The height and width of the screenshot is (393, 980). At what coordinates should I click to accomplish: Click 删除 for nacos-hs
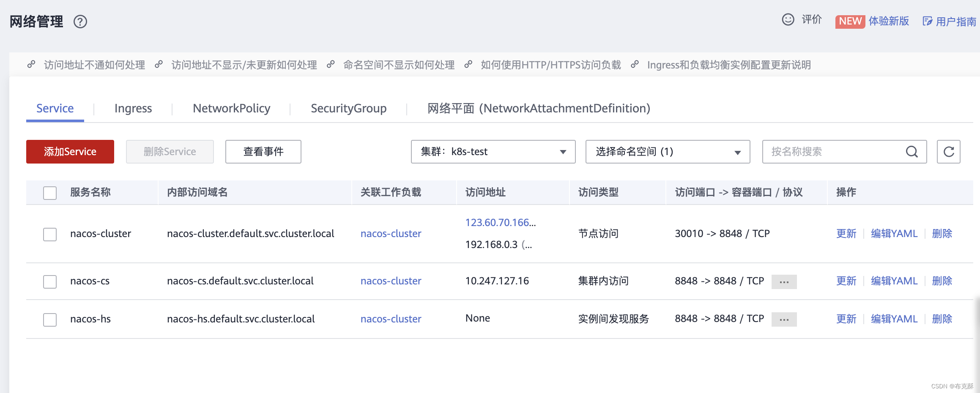(x=942, y=319)
